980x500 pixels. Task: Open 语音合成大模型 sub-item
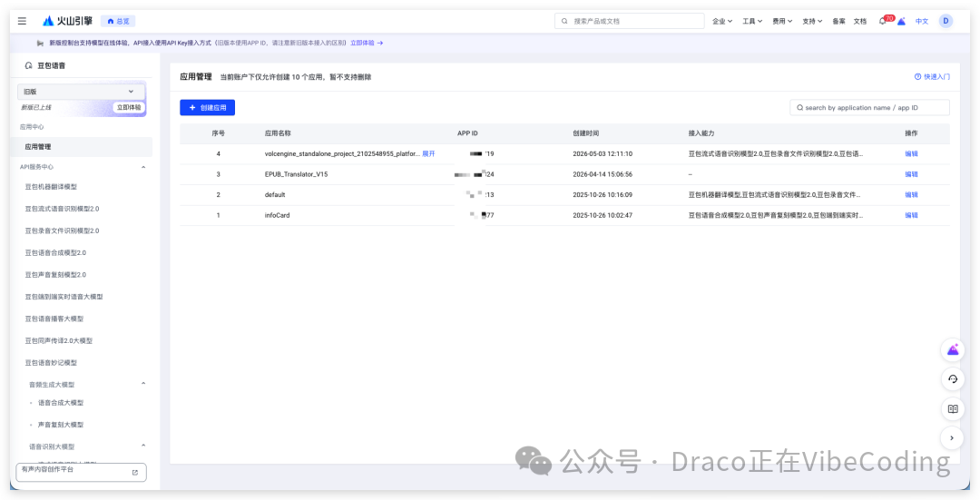point(61,403)
